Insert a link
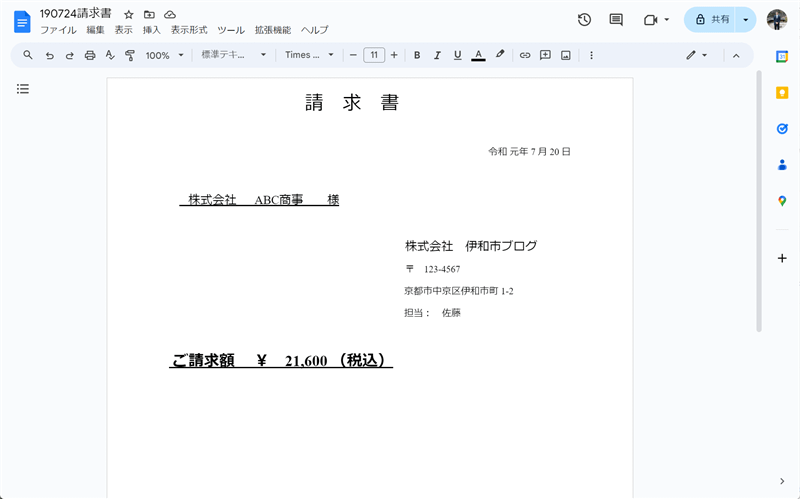 (x=524, y=55)
